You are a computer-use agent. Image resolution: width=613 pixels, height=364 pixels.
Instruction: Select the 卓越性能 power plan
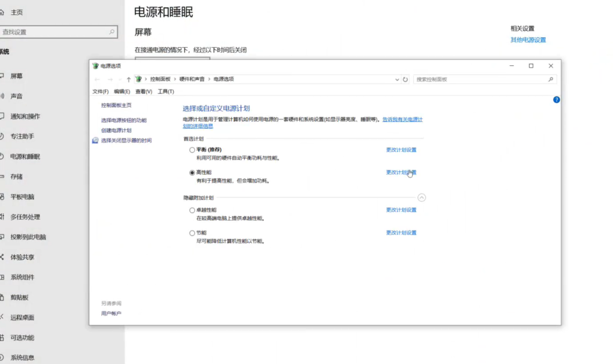[192, 210]
